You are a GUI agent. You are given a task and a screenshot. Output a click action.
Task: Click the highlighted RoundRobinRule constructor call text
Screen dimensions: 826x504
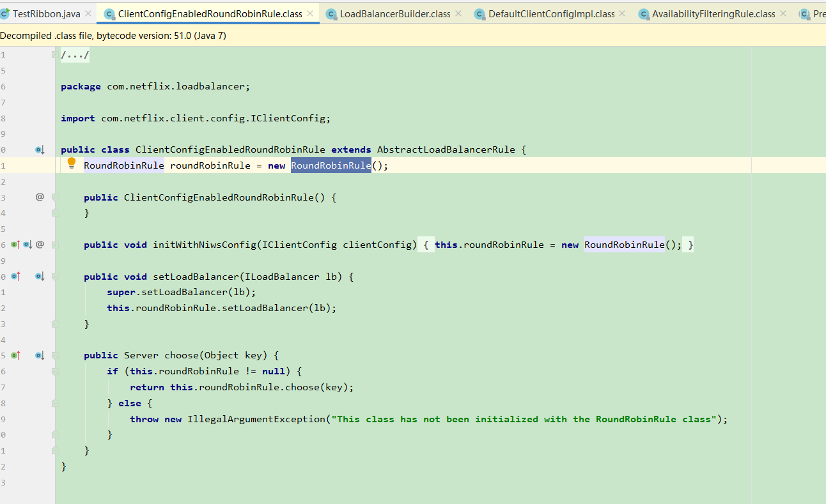click(331, 165)
